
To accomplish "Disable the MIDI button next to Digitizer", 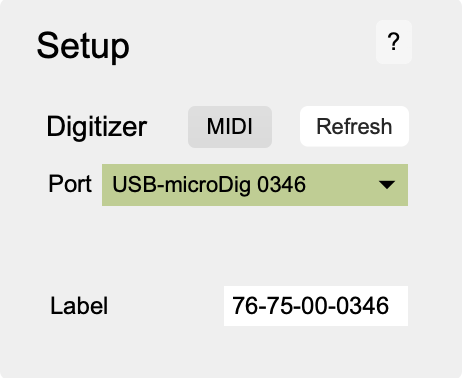I will coord(230,127).
